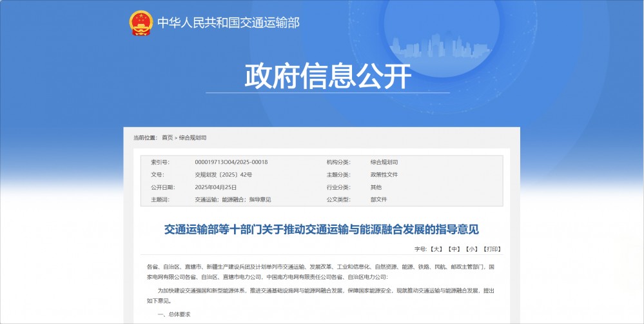Open the 首页 breadcrumb link
The height and width of the screenshot is (324, 644).
point(167,137)
